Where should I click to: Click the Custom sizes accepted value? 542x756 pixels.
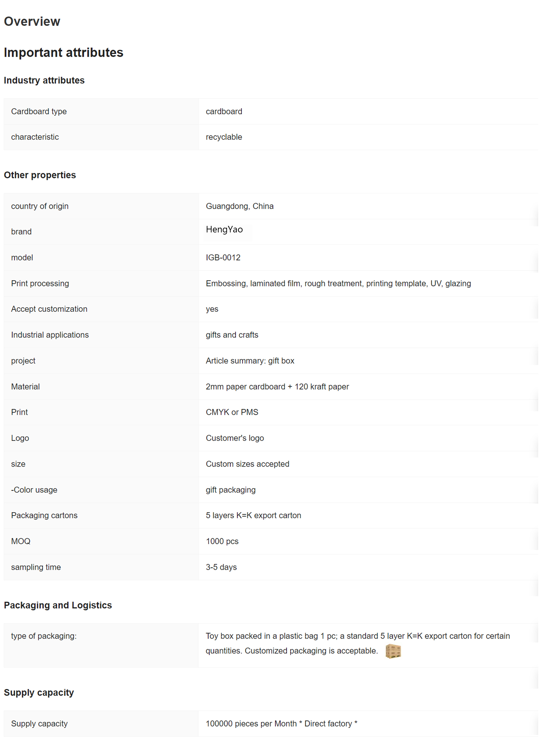247,464
